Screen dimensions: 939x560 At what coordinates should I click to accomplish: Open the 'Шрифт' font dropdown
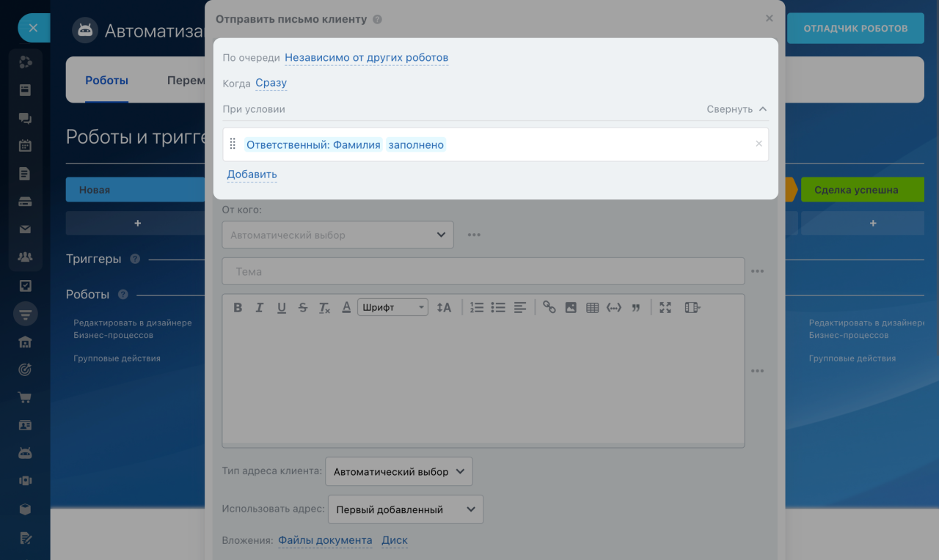point(392,308)
